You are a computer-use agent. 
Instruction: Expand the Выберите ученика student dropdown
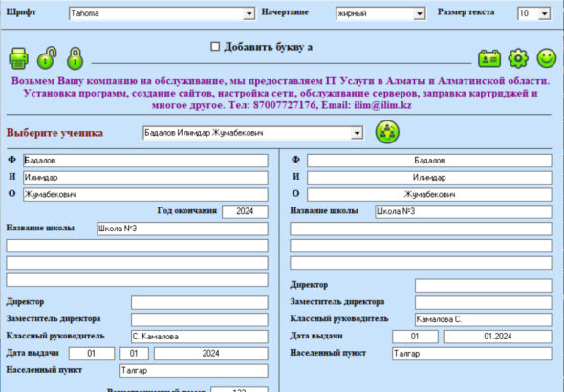coord(357,133)
